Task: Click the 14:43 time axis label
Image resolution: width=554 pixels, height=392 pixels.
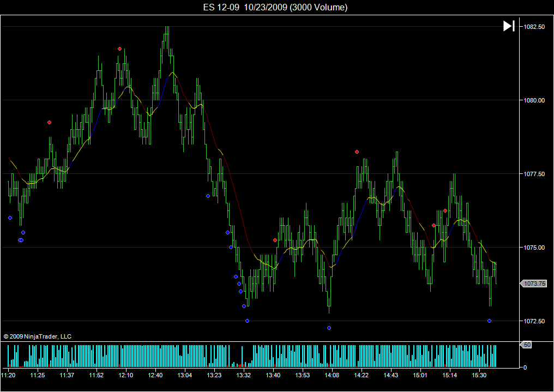Action: point(391,375)
